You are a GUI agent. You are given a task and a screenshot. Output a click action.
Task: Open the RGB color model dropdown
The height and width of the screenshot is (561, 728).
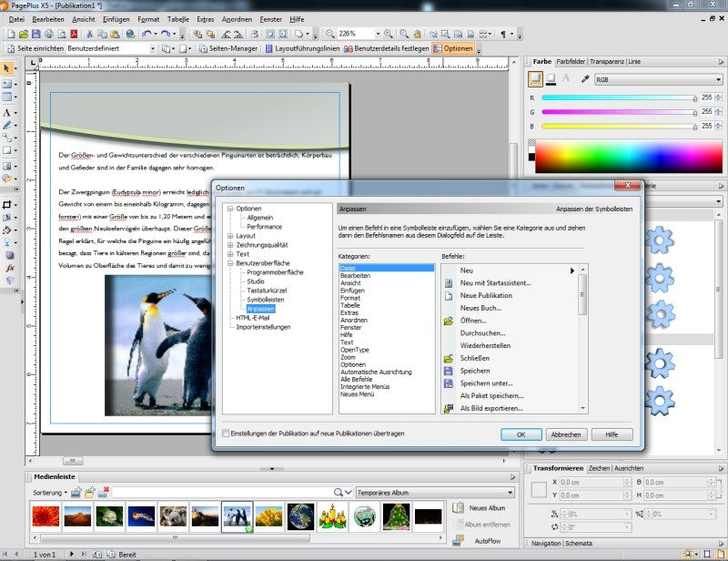click(x=658, y=79)
